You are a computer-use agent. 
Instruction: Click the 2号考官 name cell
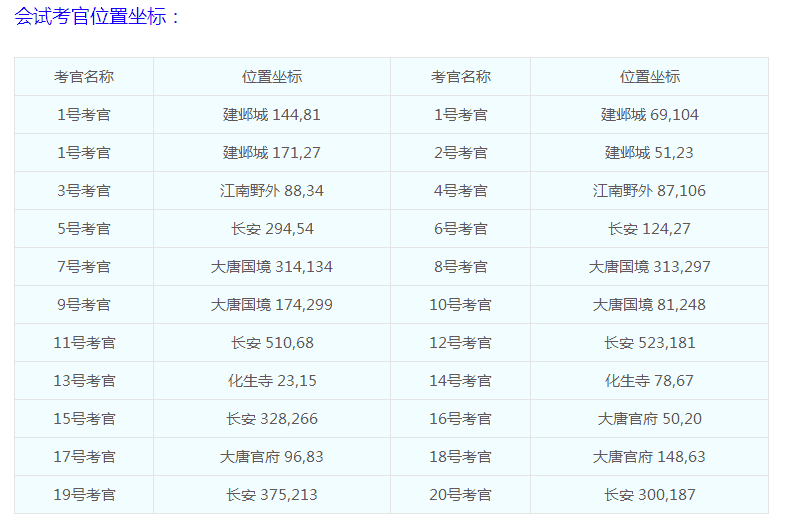[x=460, y=153]
